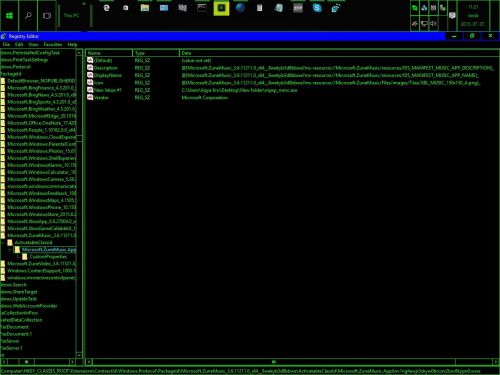Viewport: 500px width, 375px height.
Task: Select the Microsoft.XboxApp key
Action: pyautogui.click(x=42, y=221)
